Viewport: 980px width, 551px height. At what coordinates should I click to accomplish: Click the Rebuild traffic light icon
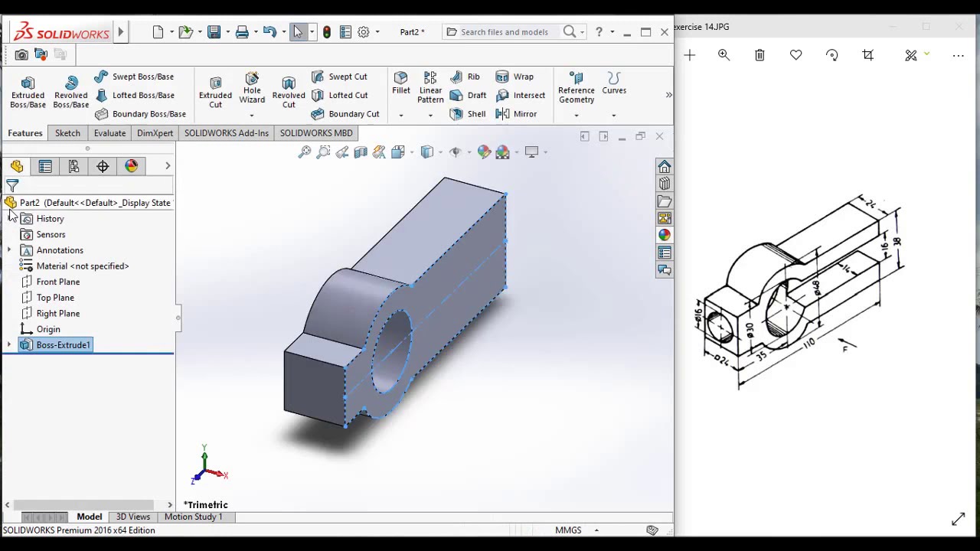(327, 32)
